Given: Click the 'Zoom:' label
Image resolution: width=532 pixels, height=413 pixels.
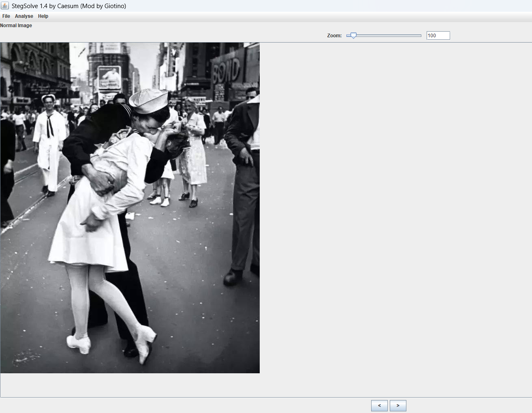Looking at the screenshot, I should pos(334,36).
